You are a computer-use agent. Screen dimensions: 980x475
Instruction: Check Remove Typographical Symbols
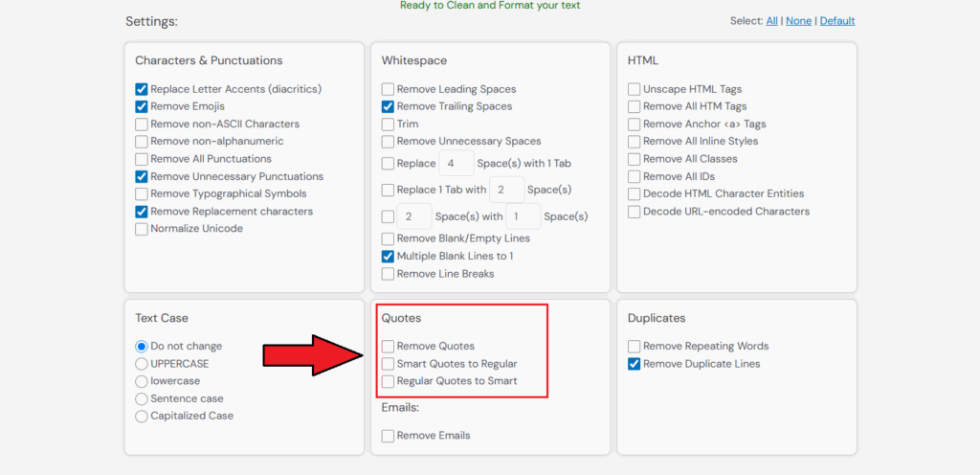(x=142, y=193)
